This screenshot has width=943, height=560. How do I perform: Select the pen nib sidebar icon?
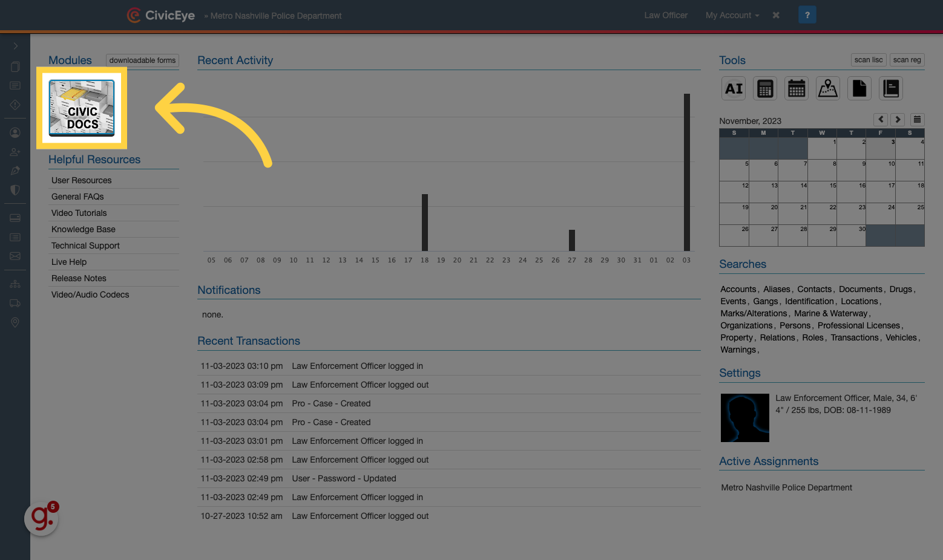tap(15, 171)
